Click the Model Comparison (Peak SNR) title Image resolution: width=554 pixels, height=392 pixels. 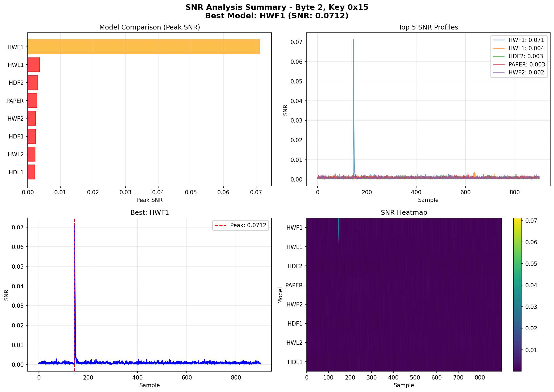[149, 27]
